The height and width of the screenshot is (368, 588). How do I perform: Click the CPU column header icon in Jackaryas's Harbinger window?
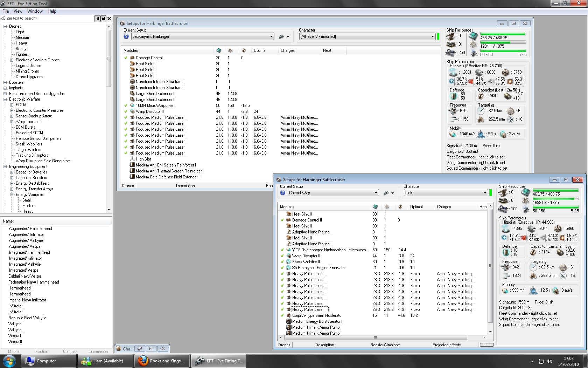point(219,50)
